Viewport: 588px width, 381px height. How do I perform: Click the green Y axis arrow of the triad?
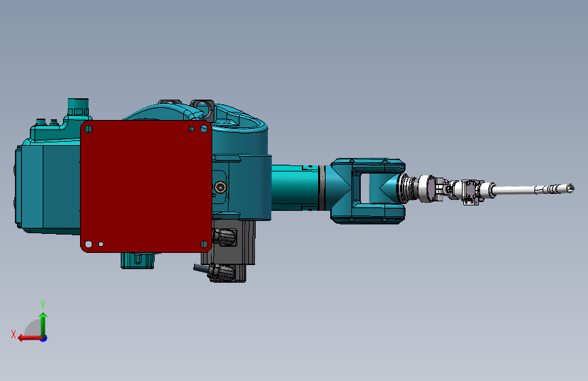(43, 323)
